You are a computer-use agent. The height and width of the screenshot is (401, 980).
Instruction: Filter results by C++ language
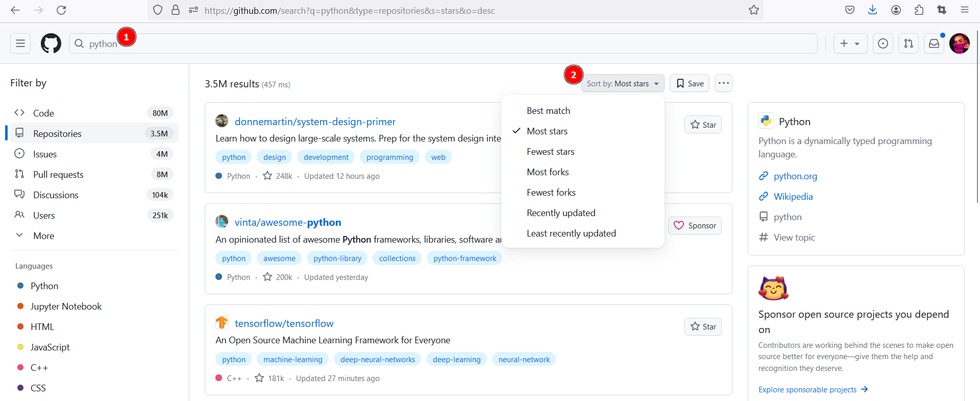(x=39, y=368)
